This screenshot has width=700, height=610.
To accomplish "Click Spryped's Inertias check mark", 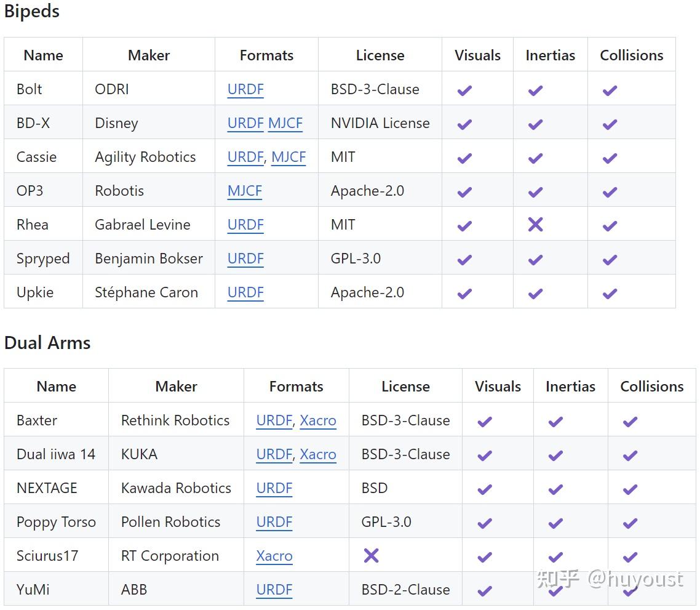I will click(536, 259).
